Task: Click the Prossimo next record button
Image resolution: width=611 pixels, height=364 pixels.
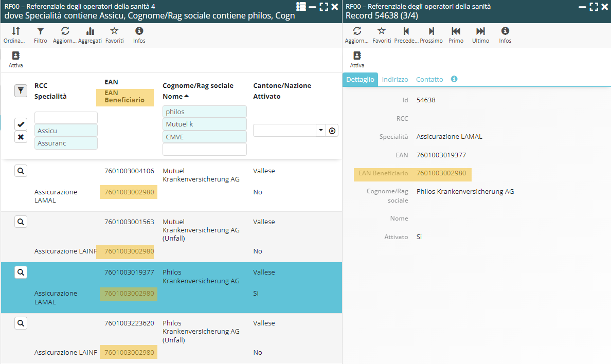Action: (x=431, y=32)
